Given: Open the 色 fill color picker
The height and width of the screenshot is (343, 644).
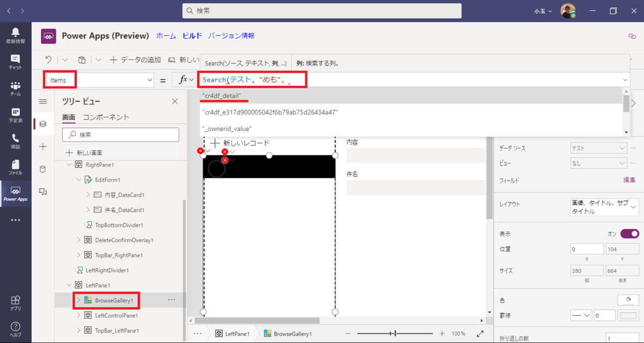Looking at the screenshot, I should click(x=628, y=300).
